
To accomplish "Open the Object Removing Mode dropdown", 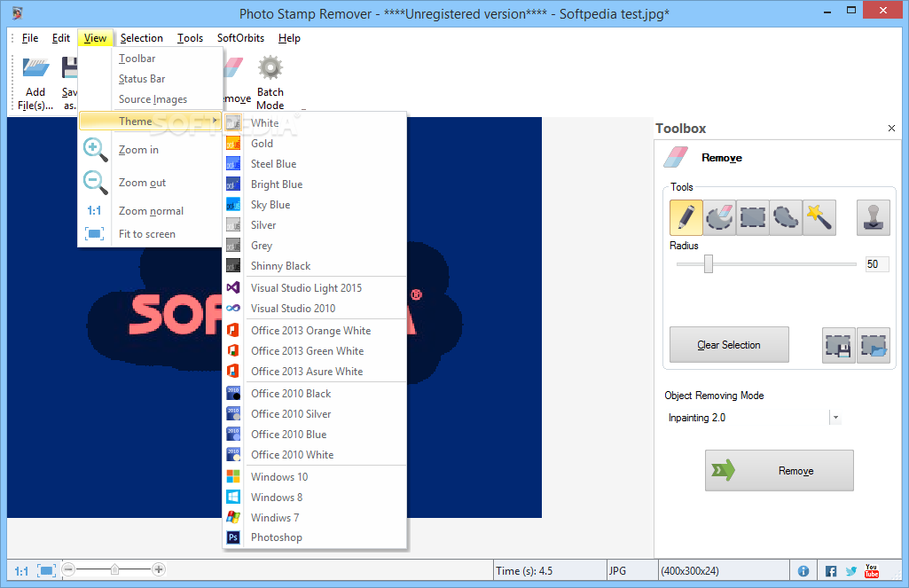I will (x=835, y=418).
